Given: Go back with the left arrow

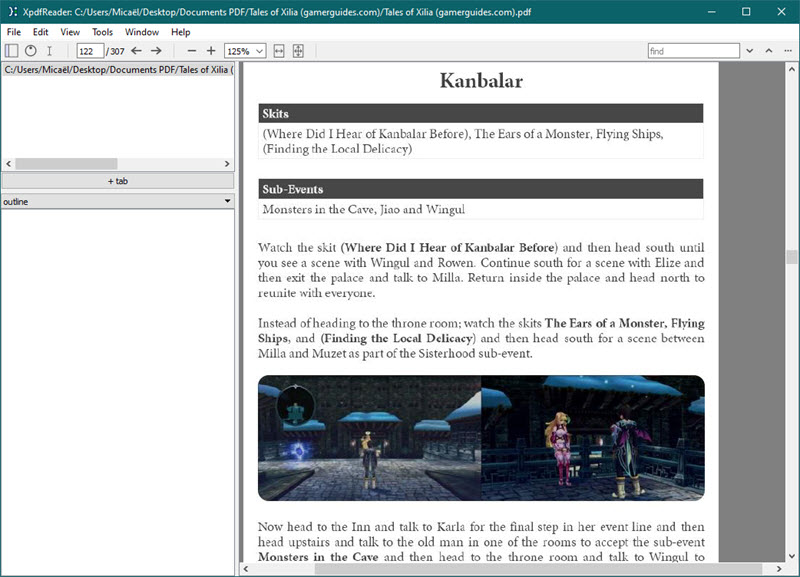Looking at the screenshot, I should [137, 50].
